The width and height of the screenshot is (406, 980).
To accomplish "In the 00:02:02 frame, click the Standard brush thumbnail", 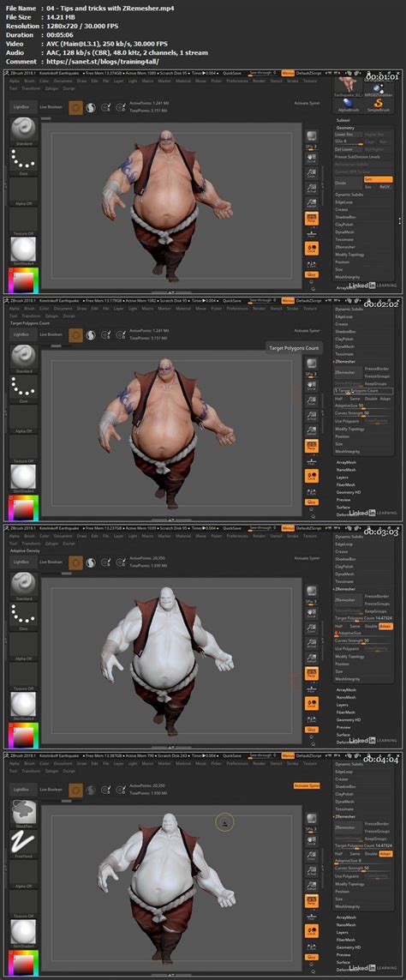I will (x=23, y=358).
